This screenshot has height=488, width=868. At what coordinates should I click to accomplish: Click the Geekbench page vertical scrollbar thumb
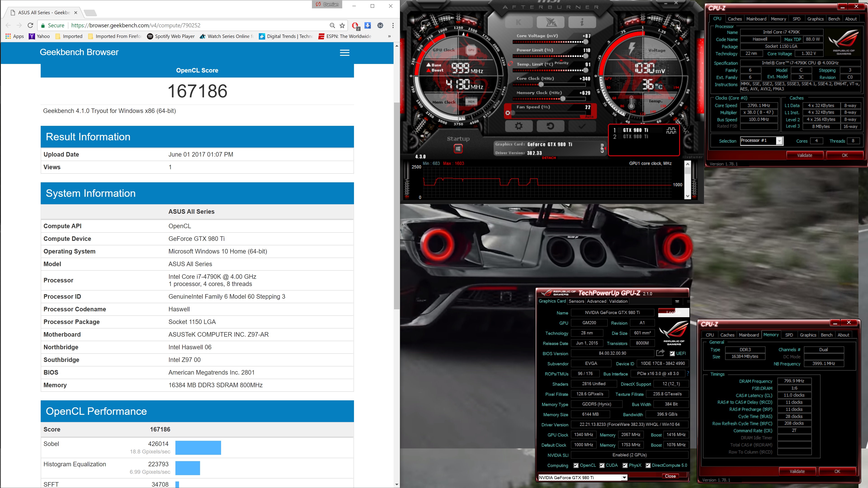(x=397, y=205)
